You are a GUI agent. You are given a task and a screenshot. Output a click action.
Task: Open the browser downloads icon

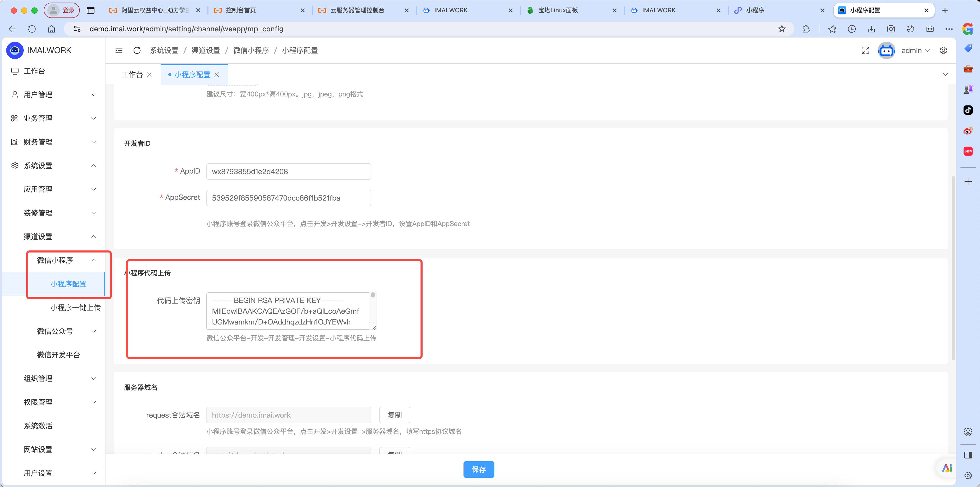point(871,29)
